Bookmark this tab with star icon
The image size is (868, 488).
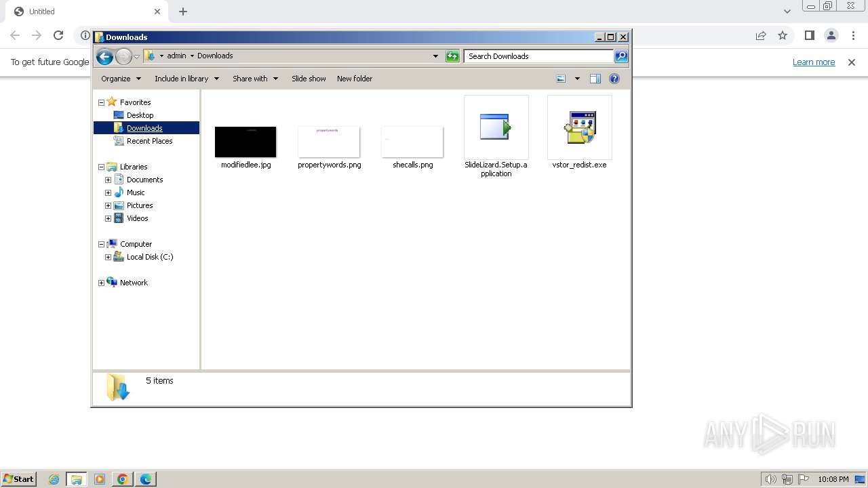point(783,35)
